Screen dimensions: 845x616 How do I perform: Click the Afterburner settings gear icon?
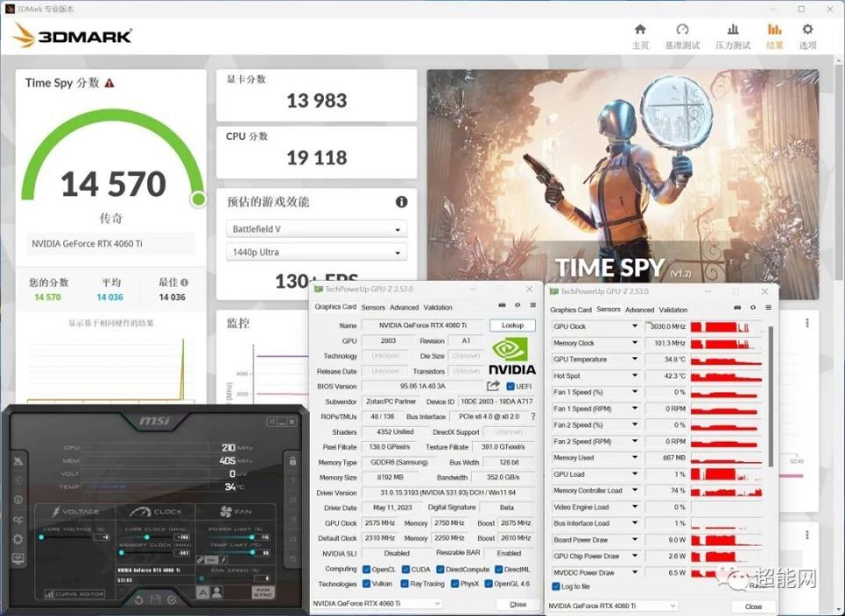18,539
